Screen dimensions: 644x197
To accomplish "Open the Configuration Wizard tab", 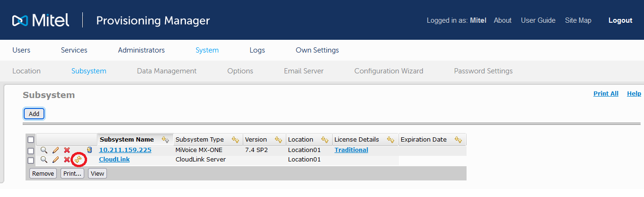I will click(389, 71).
